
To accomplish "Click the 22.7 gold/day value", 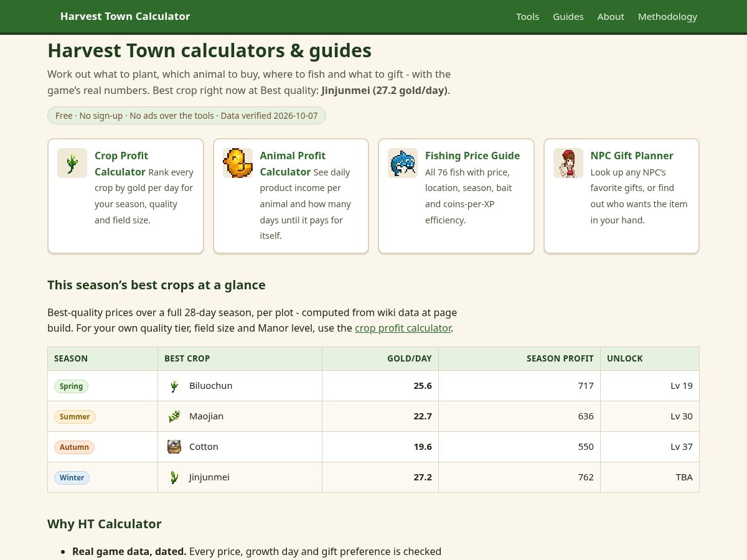I will pos(423,416).
